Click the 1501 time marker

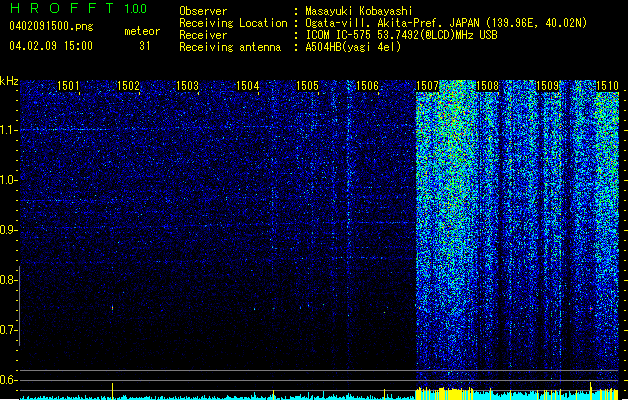pyautogui.click(x=68, y=85)
